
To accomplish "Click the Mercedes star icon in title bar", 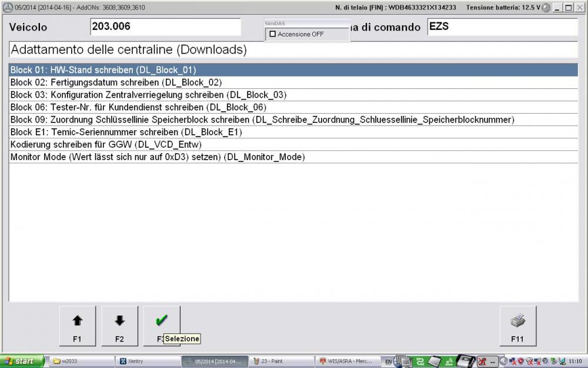I will tap(7, 8).
